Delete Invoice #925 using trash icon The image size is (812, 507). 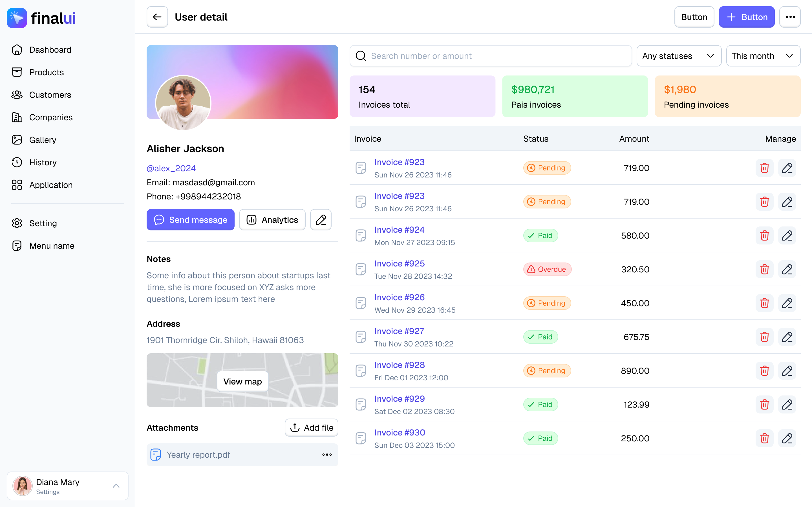[x=764, y=269]
